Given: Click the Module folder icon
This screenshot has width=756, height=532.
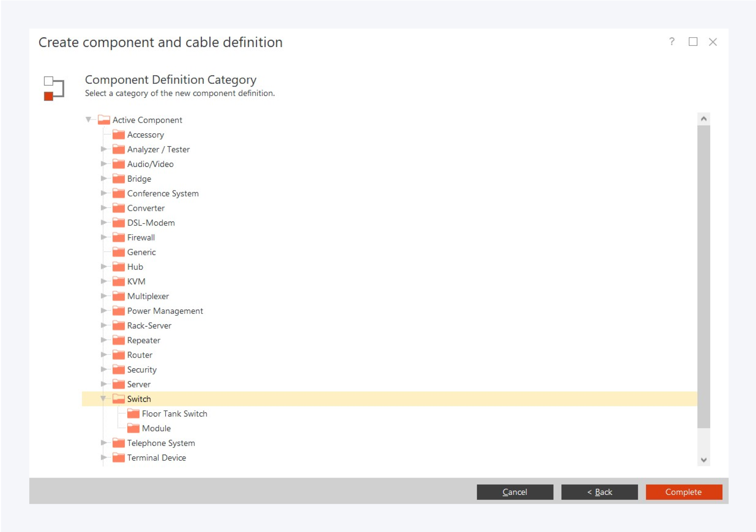Looking at the screenshot, I should [x=133, y=428].
